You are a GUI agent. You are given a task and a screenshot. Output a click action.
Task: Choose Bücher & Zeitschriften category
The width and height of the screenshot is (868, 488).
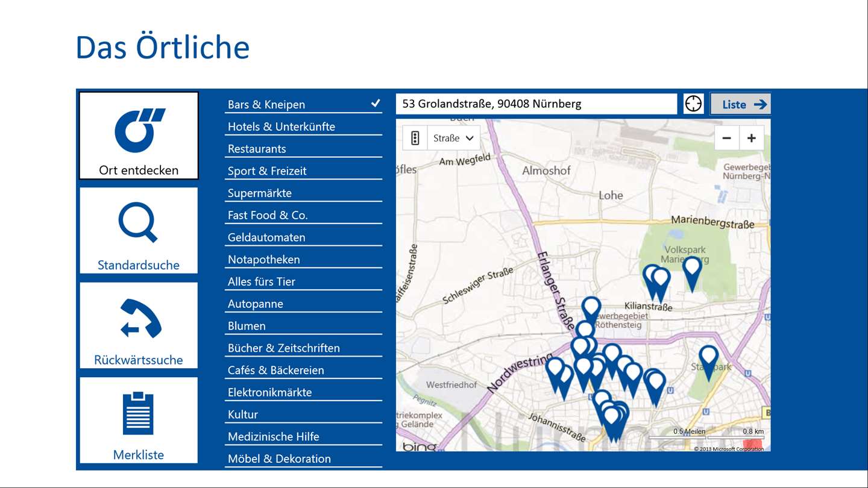pos(304,348)
